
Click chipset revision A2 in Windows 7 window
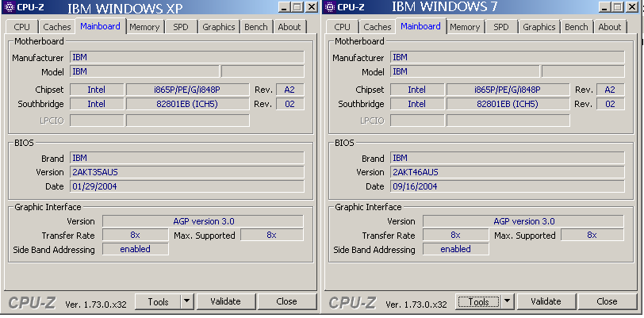click(x=611, y=90)
